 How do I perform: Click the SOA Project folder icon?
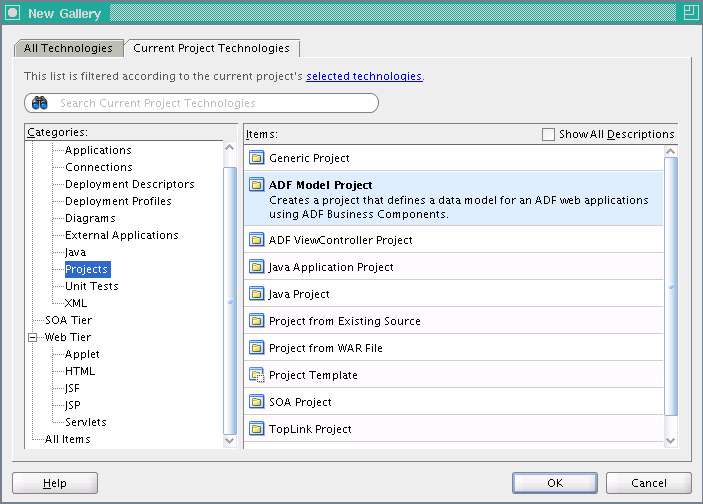click(x=256, y=402)
